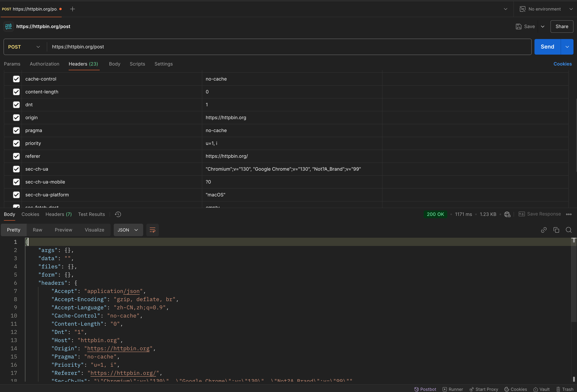Switch to the request Body tab

pos(115,64)
